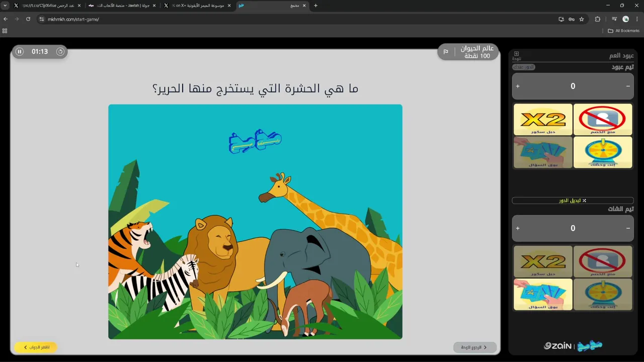The width and height of the screenshot is (644, 362).
Task: Increase Team Abboud score with plus
Action: click(x=518, y=86)
